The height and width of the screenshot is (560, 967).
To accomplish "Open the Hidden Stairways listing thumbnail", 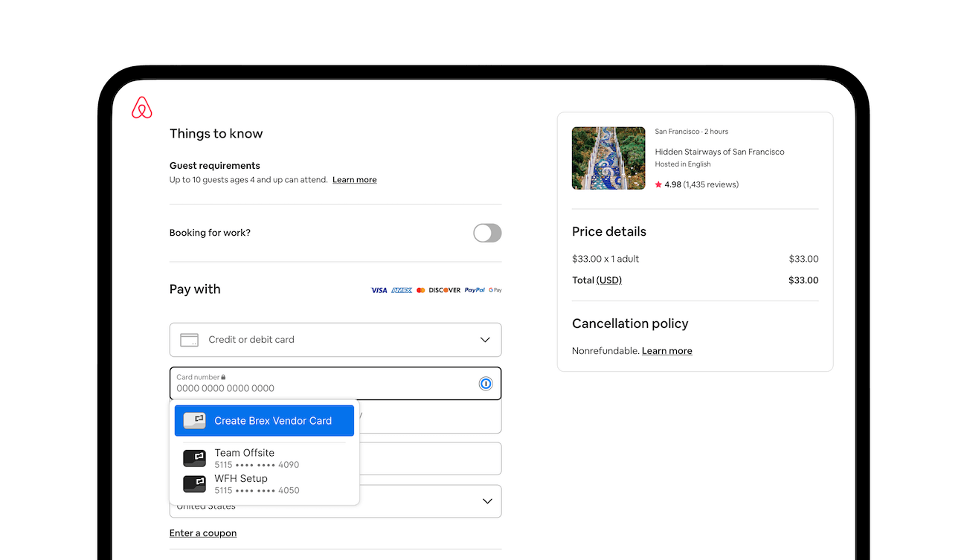I will (x=608, y=158).
